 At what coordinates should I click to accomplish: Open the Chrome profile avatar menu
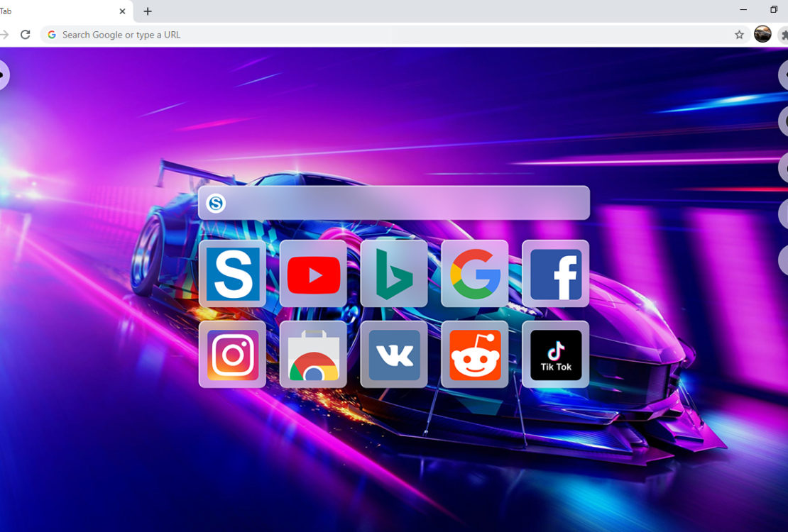(x=762, y=34)
